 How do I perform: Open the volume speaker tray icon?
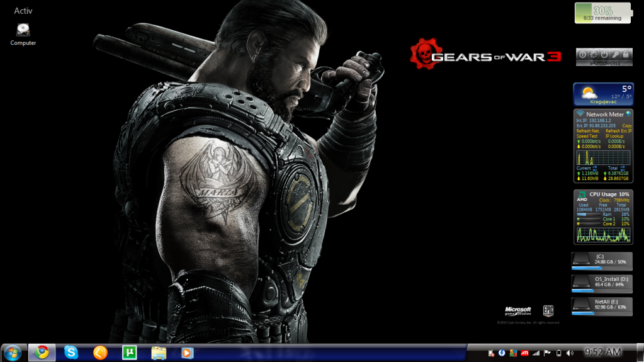(570, 353)
